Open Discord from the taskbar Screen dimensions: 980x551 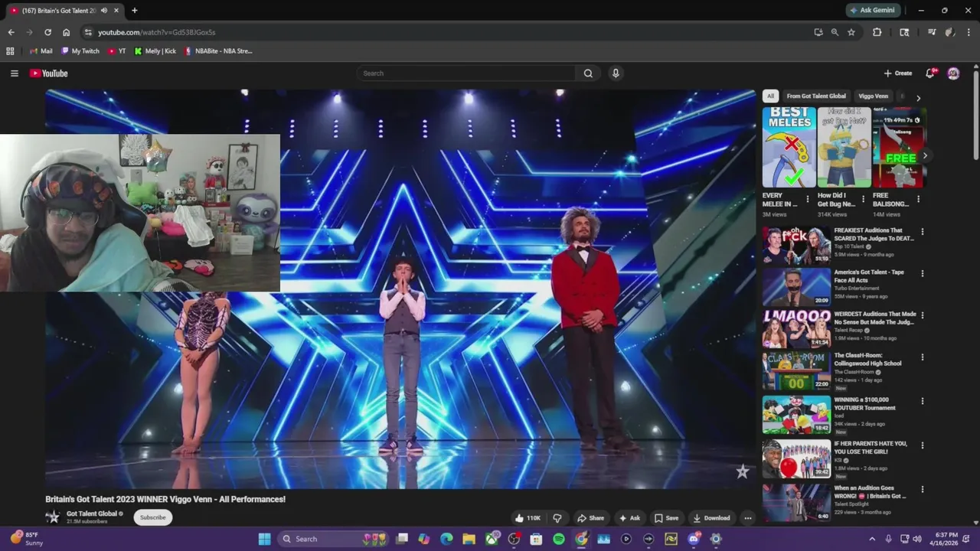tap(694, 539)
